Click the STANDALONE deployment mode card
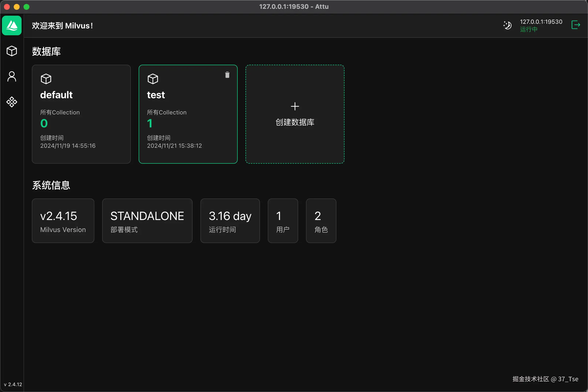 click(x=147, y=221)
